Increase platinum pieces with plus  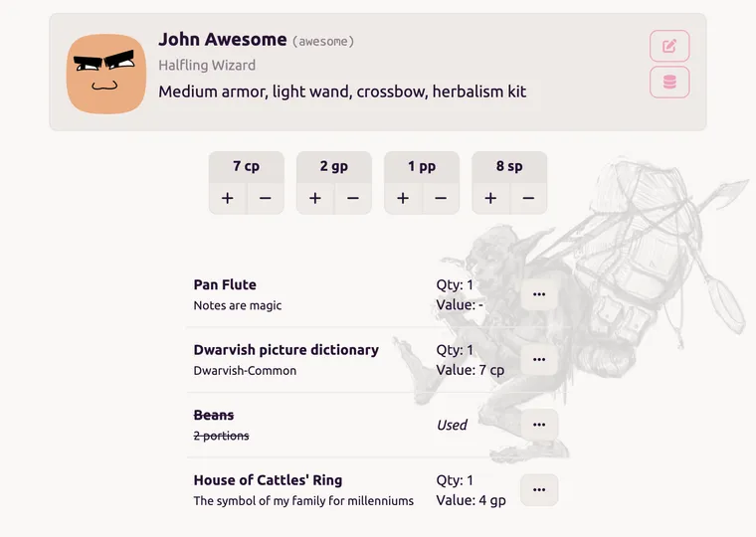coord(403,198)
